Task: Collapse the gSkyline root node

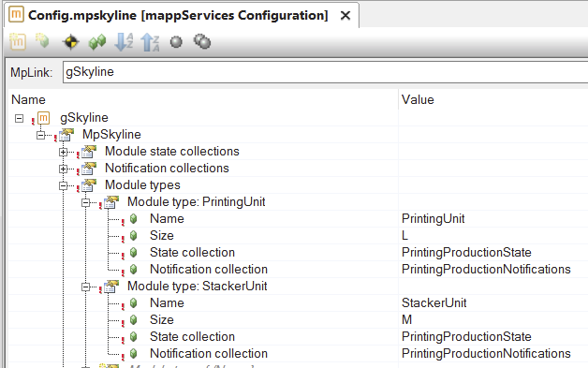Action: pyautogui.click(x=19, y=119)
